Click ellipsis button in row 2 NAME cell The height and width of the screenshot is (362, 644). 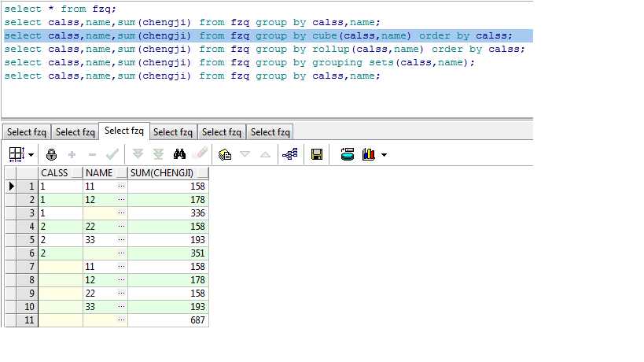[121, 200]
